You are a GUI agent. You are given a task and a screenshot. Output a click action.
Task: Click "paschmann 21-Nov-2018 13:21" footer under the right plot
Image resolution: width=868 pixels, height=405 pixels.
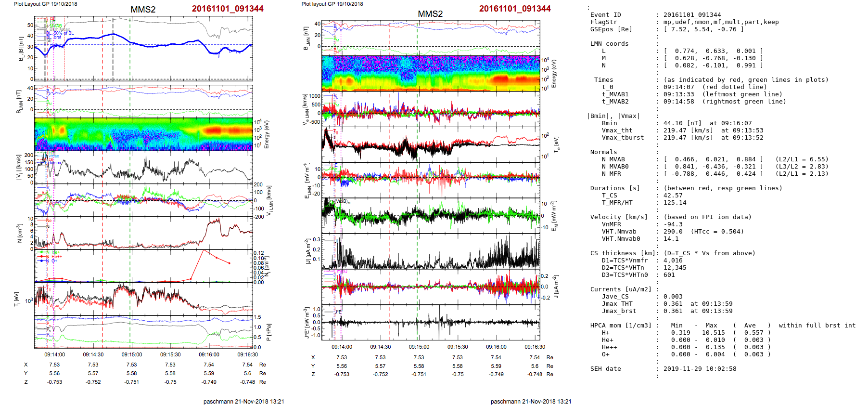(x=531, y=401)
